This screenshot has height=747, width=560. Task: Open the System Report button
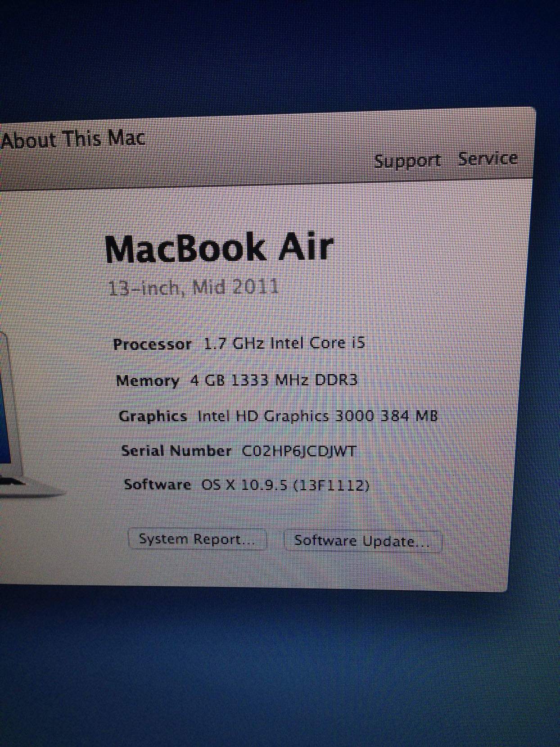click(x=197, y=539)
